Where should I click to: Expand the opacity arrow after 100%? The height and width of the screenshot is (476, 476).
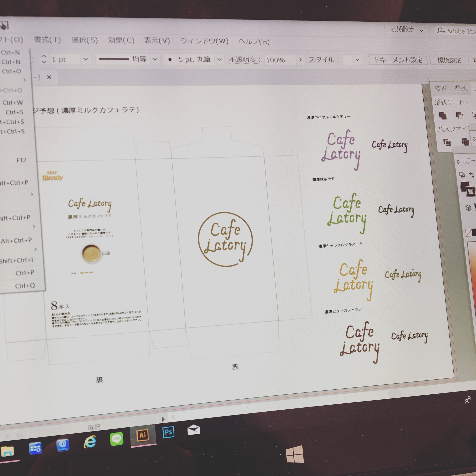[x=300, y=60]
